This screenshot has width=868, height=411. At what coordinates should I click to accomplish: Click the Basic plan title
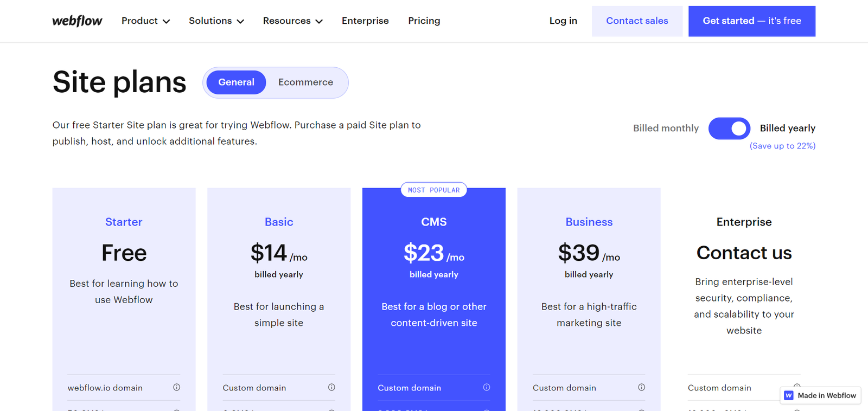click(x=279, y=222)
